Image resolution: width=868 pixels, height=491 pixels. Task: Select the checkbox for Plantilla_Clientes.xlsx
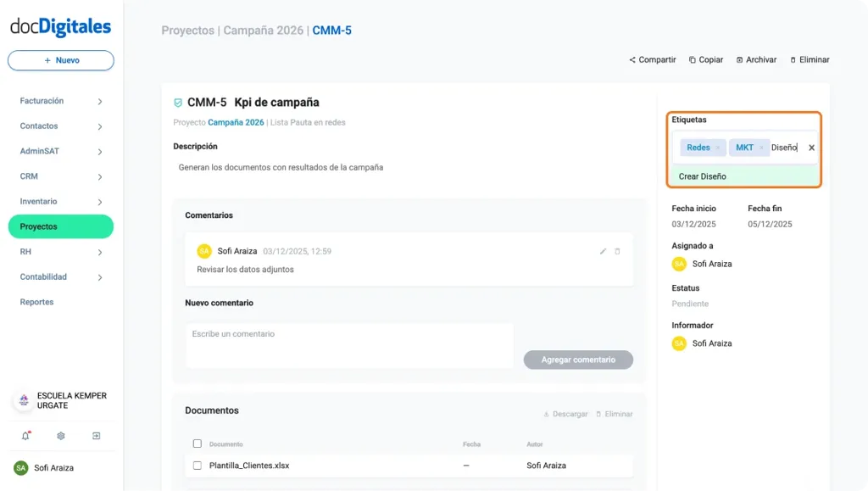pyautogui.click(x=198, y=465)
